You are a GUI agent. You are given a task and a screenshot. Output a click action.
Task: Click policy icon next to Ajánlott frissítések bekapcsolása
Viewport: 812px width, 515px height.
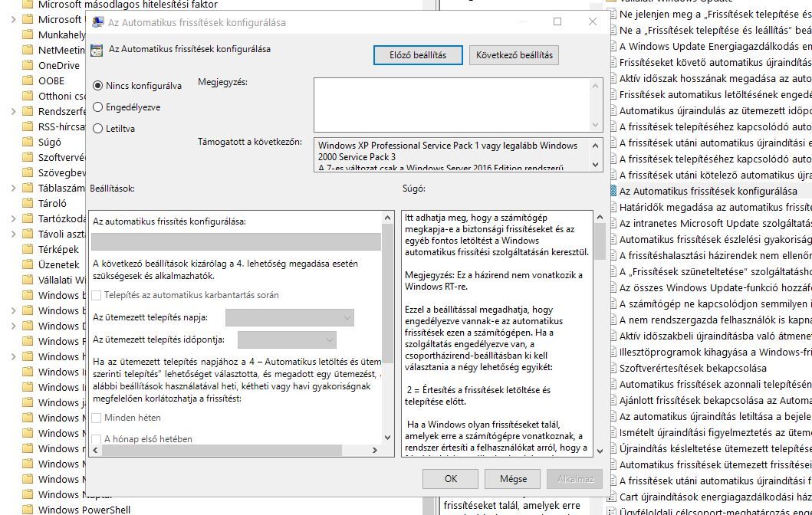click(x=612, y=400)
